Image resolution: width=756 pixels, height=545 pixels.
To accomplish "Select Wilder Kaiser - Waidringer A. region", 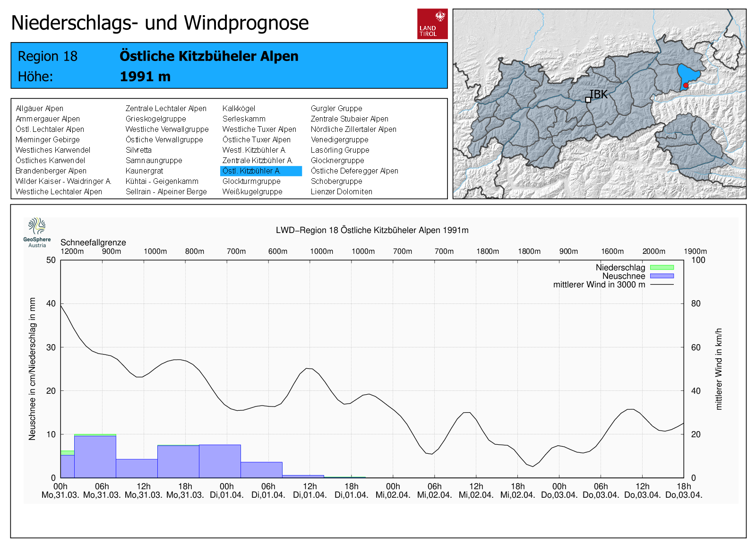I will (63, 181).
